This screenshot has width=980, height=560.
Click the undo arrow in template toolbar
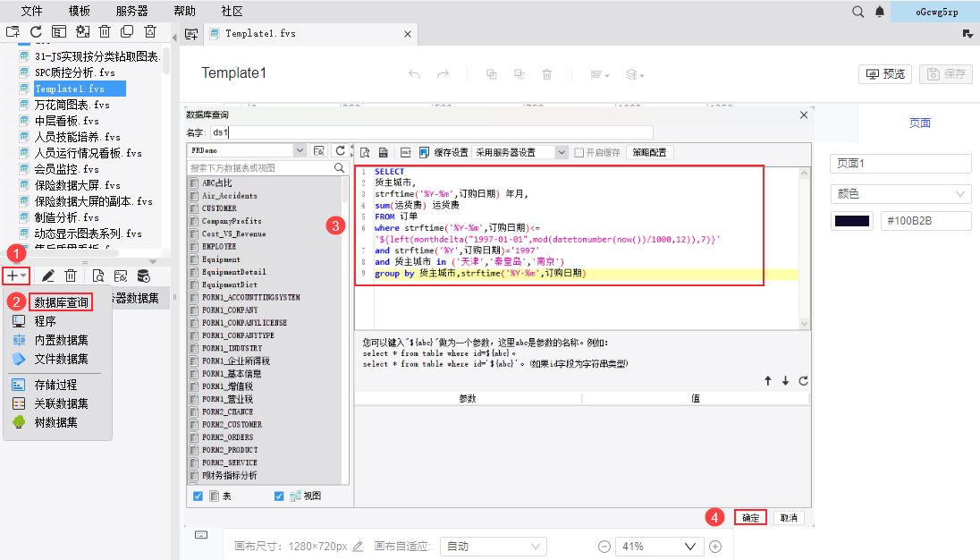click(x=414, y=74)
